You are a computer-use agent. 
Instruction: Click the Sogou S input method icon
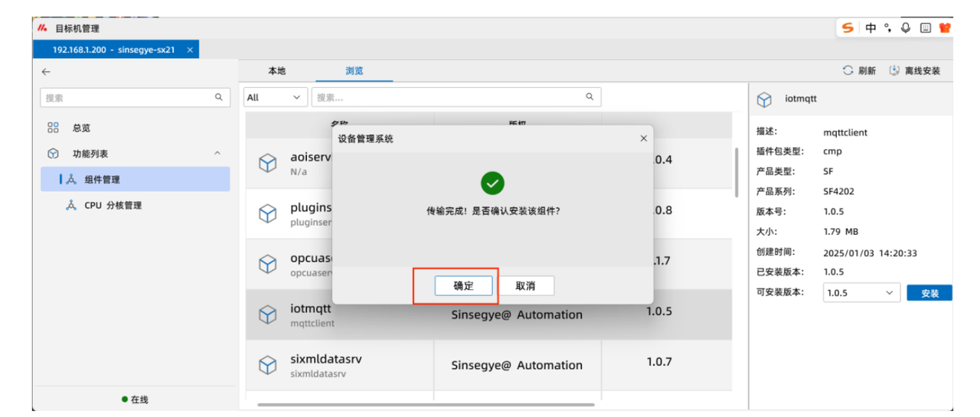[848, 28]
